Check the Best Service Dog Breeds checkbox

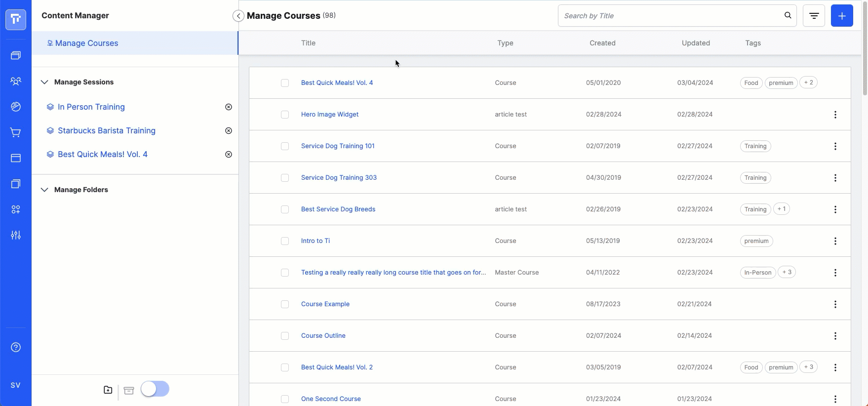point(285,209)
